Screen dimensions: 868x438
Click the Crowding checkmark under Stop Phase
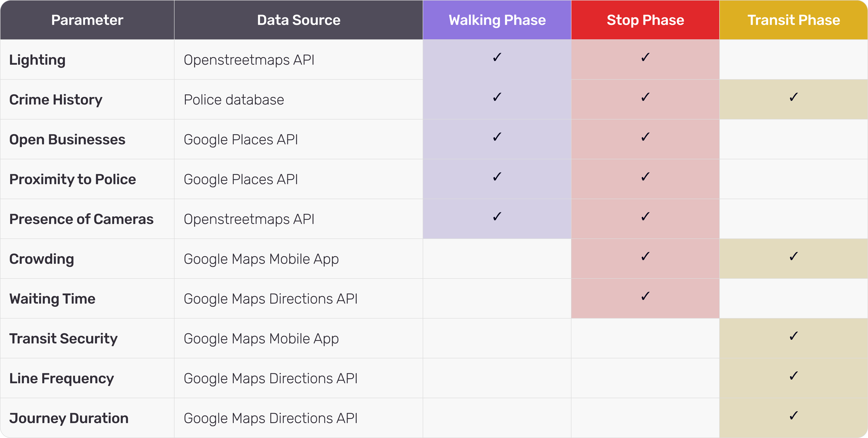pos(645,256)
